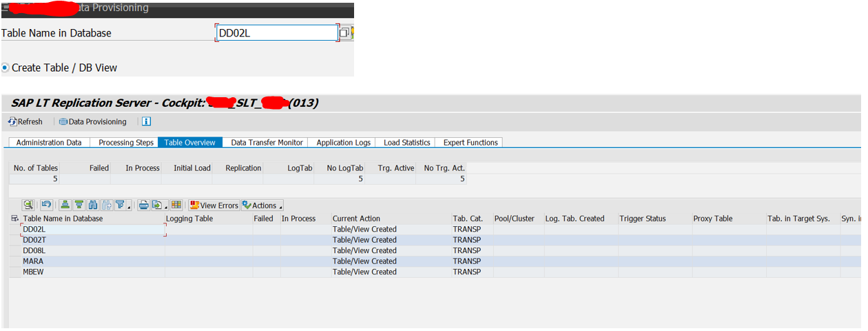Click the View Errors button
This screenshot has height=331, width=868.
pyautogui.click(x=214, y=205)
